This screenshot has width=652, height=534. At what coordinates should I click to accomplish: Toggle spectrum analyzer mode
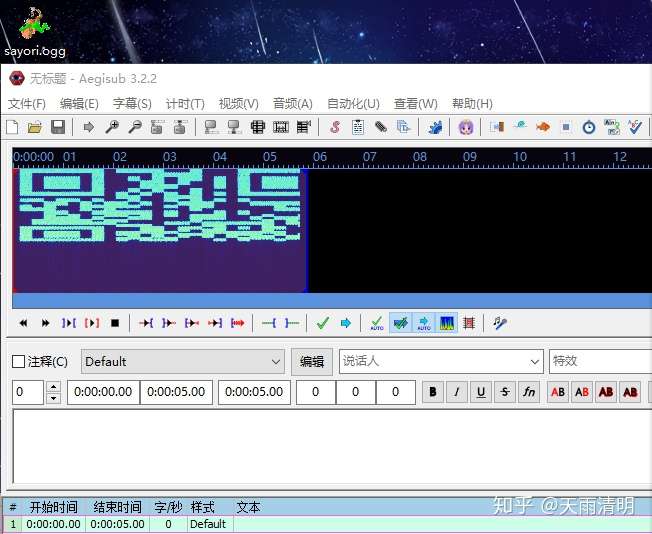(x=447, y=323)
